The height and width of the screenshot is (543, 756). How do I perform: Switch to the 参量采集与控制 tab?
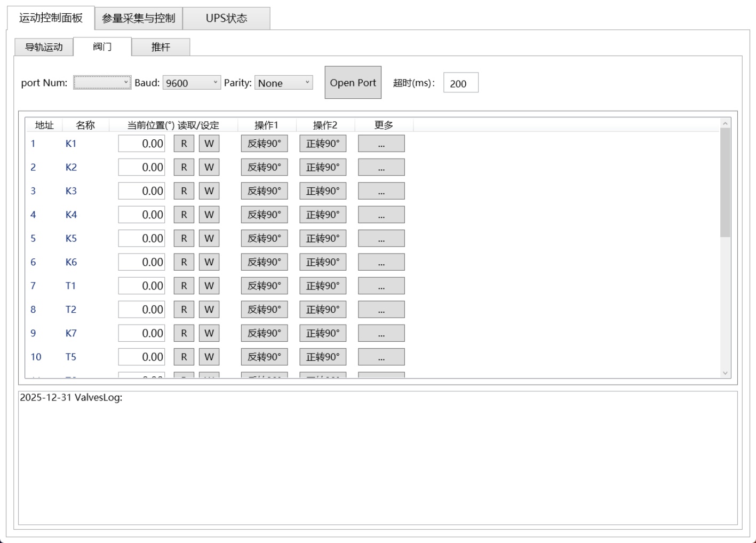tap(138, 18)
